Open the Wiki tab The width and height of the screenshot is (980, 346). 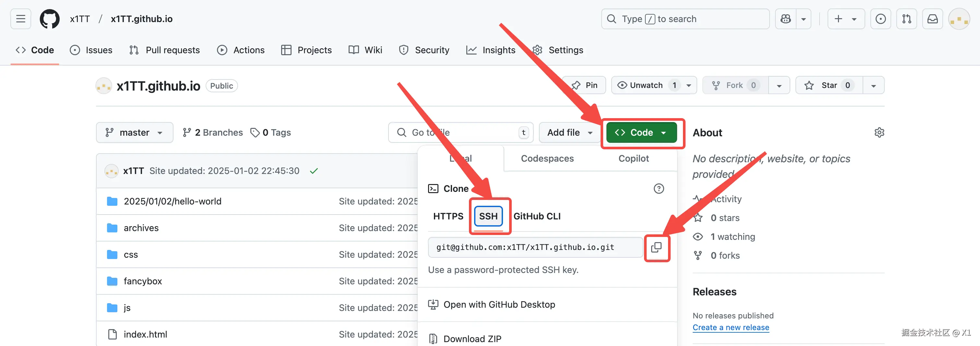[365, 50]
